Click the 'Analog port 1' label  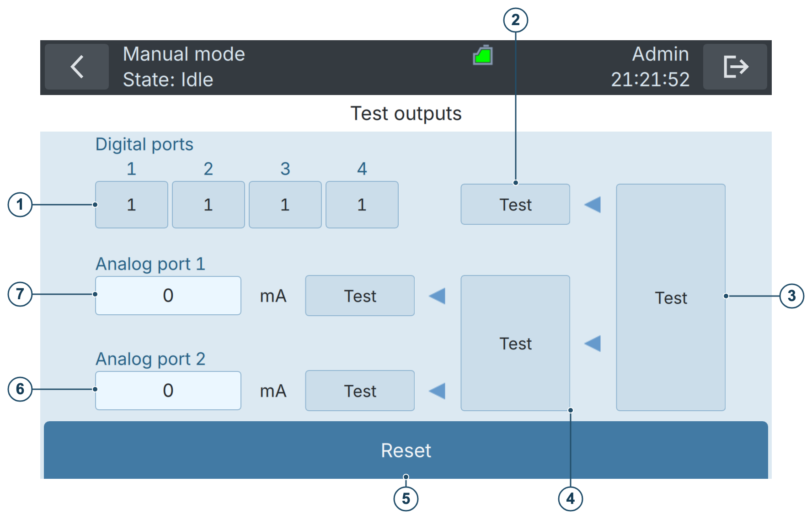[150, 264]
